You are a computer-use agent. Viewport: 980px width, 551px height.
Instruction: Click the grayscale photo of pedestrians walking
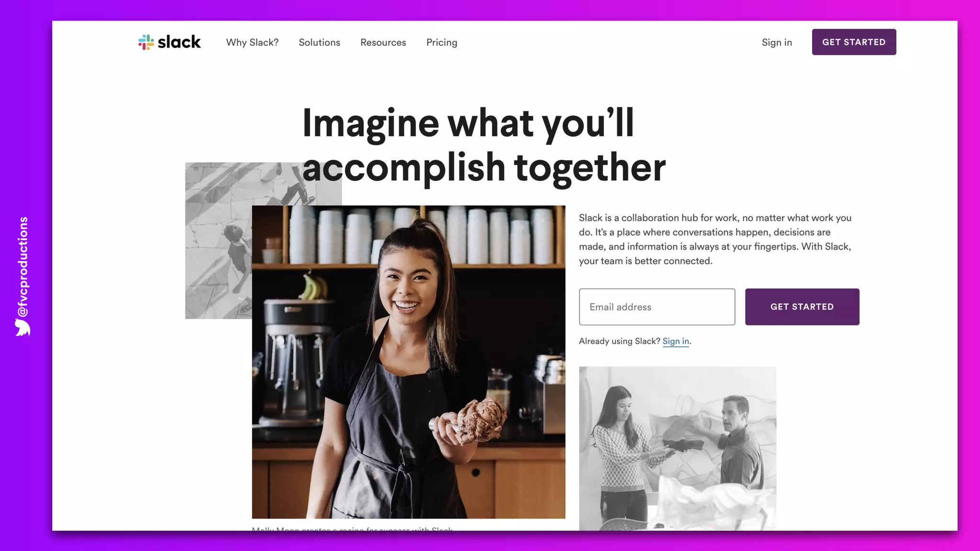(218, 241)
